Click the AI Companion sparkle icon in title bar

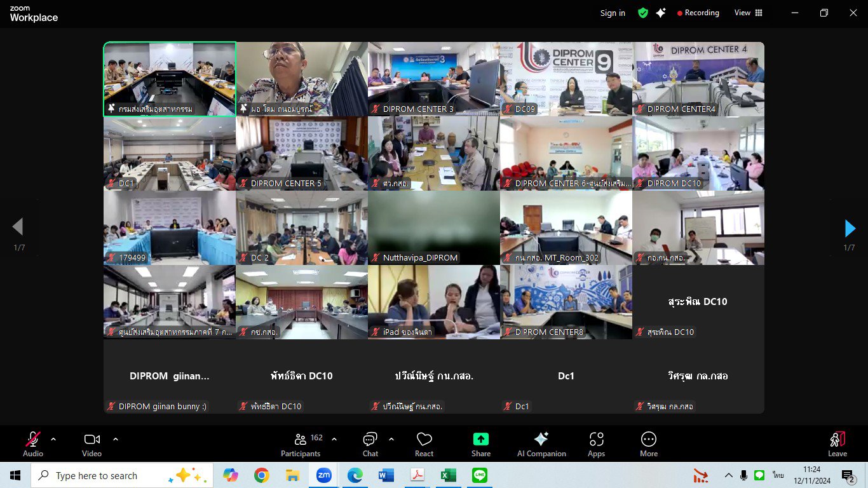(661, 13)
